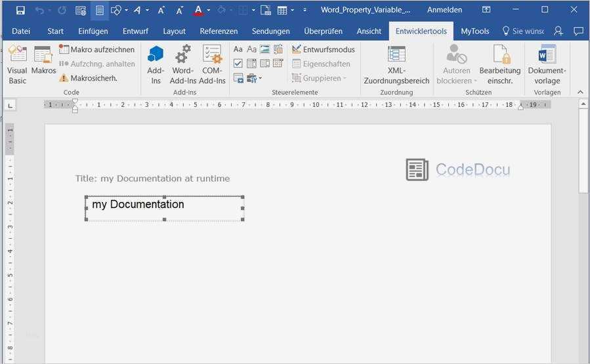Open the Visual Basic editor
Image resolution: width=590 pixels, height=364 pixels.
pos(17,65)
